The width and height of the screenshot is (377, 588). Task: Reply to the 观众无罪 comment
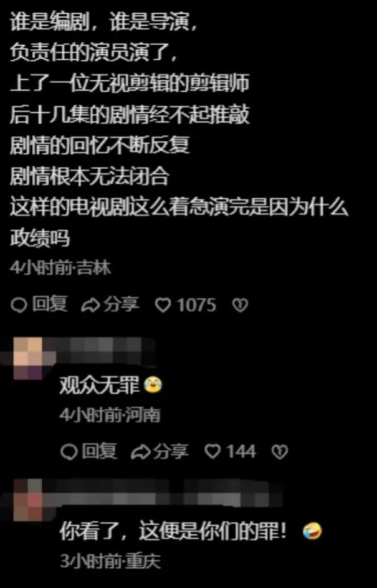click(88, 451)
